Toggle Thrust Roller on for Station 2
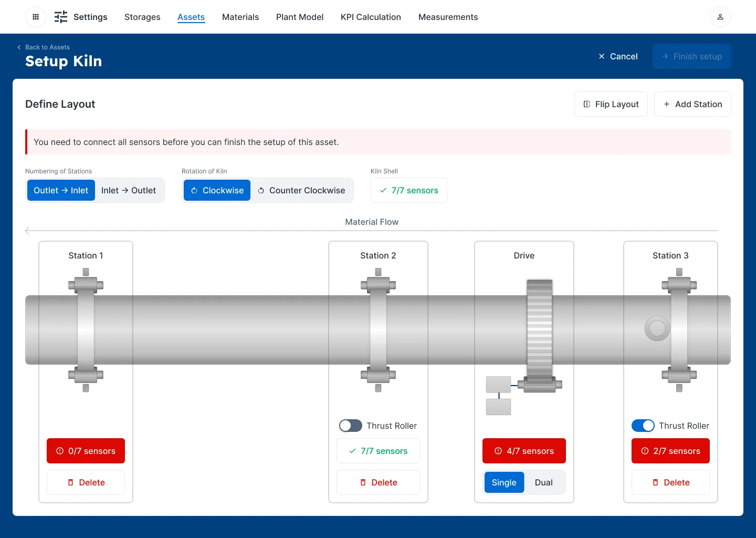The width and height of the screenshot is (756, 538). pos(351,426)
